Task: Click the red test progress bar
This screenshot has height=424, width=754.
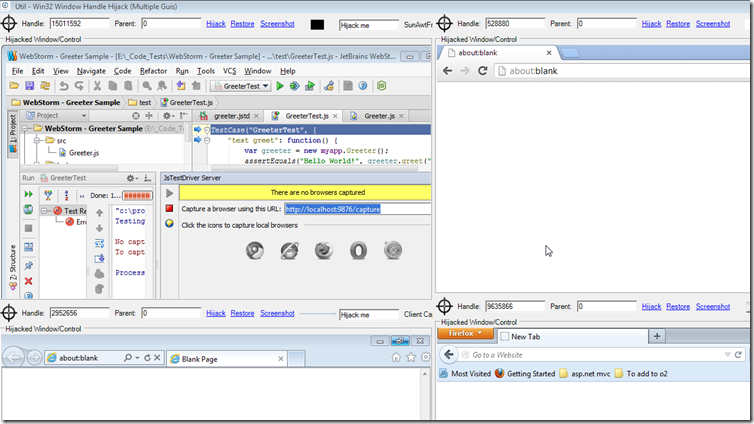Action: coord(137,195)
